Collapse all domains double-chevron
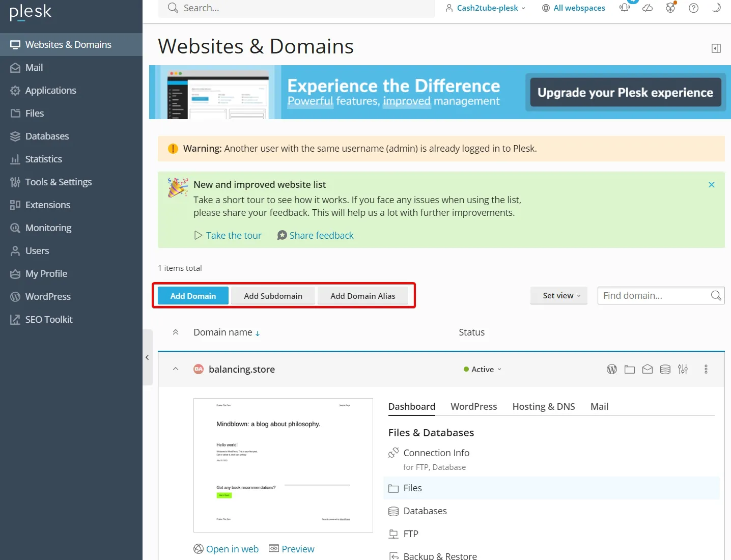Viewport: 731px width, 560px height. click(x=176, y=332)
